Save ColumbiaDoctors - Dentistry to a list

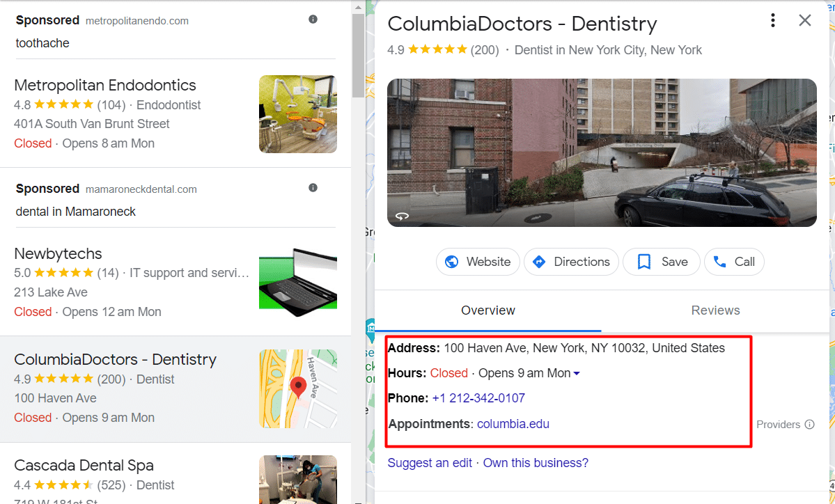[x=662, y=262]
